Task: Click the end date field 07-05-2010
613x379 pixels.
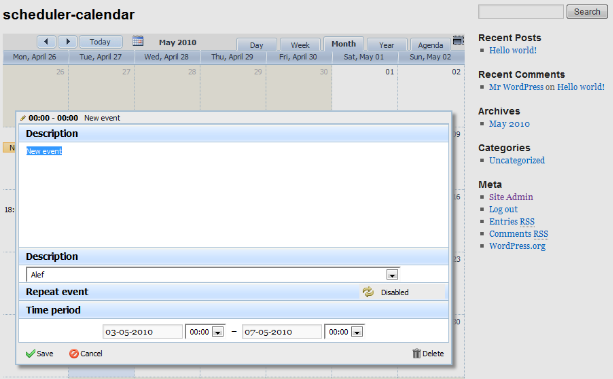Action: pos(281,332)
